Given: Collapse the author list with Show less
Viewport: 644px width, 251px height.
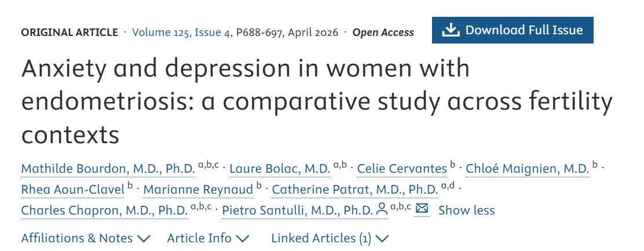Looking at the screenshot, I should click(x=466, y=210).
